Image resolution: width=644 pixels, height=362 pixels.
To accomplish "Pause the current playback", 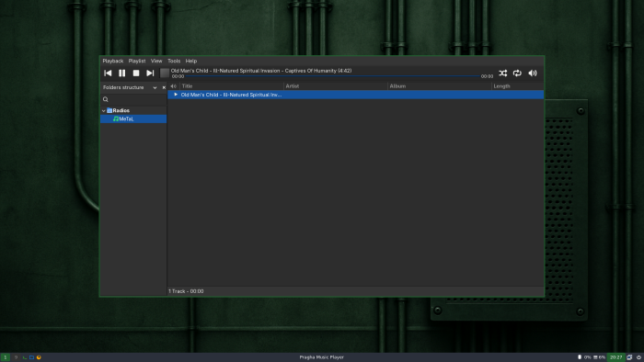I will click(122, 73).
